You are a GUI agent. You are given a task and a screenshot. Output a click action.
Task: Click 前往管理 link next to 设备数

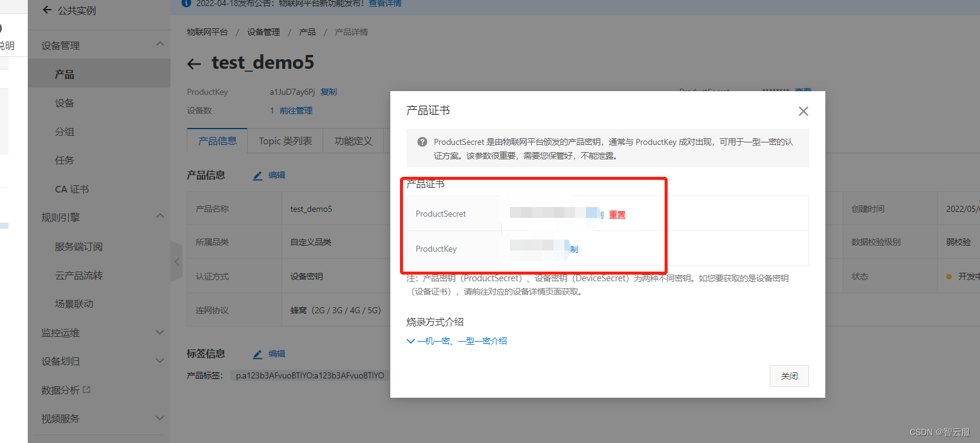pos(296,110)
